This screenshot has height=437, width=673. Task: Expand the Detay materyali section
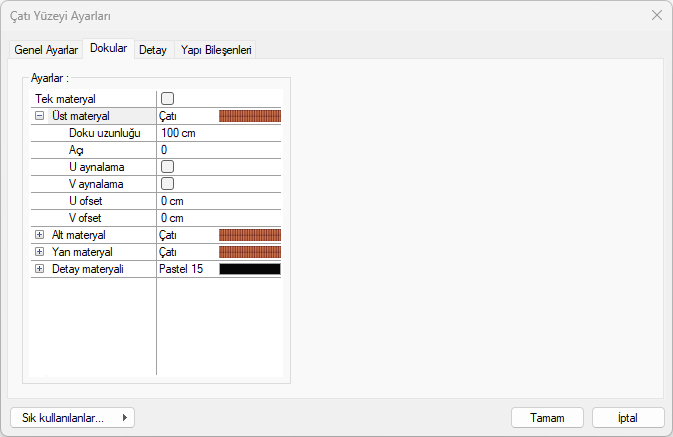click(x=39, y=269)
